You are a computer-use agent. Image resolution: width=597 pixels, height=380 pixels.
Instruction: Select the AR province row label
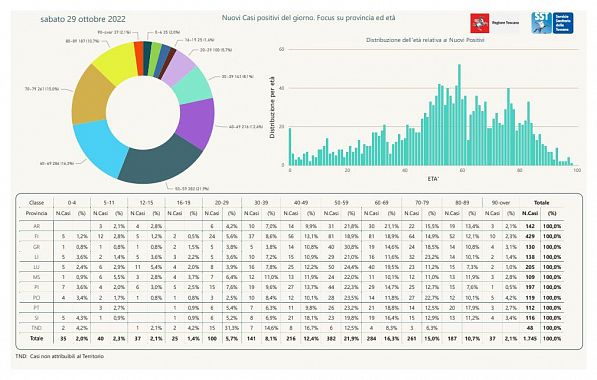pyautogui.click(x=37, y=226)
